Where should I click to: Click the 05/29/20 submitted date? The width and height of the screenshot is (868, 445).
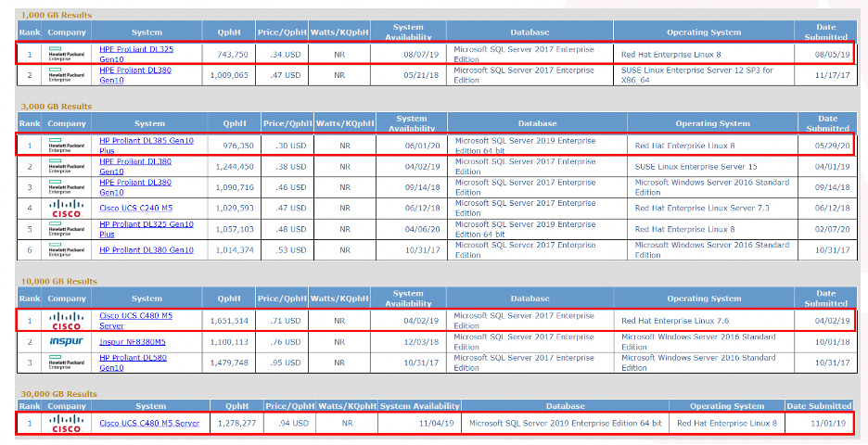click(833, 146)
